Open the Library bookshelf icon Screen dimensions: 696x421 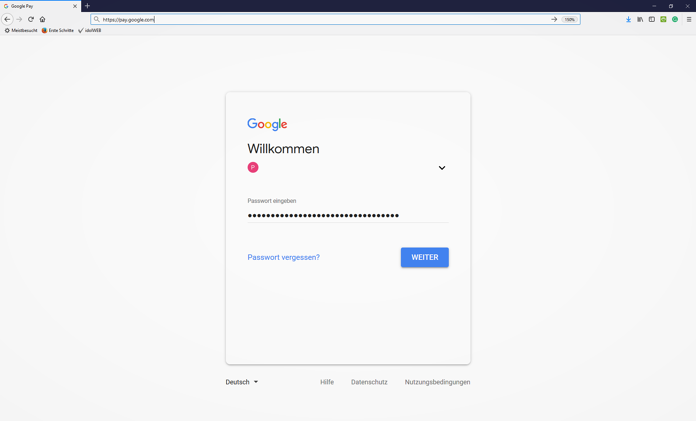pyautogui.click(x=640, y=19)
